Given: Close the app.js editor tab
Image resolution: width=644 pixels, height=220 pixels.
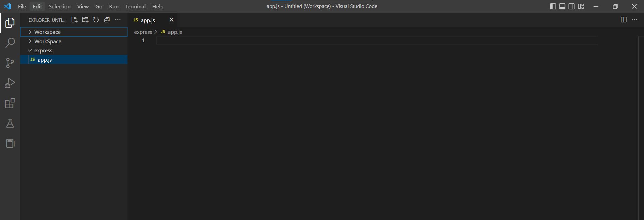Looking at the screenshot, I should [x=171, y=20].
